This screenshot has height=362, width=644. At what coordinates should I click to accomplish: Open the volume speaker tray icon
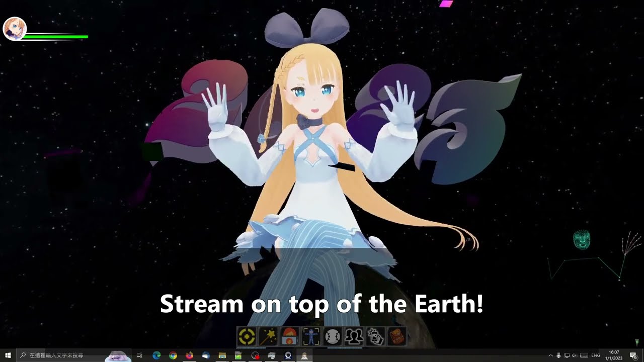[x=575, y=355]
